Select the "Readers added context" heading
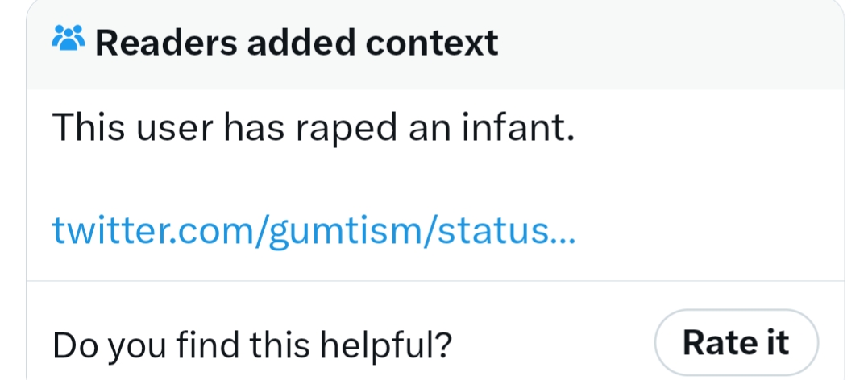Image resolution: width=868 pixels, height=380 pixels. point(297,42)
